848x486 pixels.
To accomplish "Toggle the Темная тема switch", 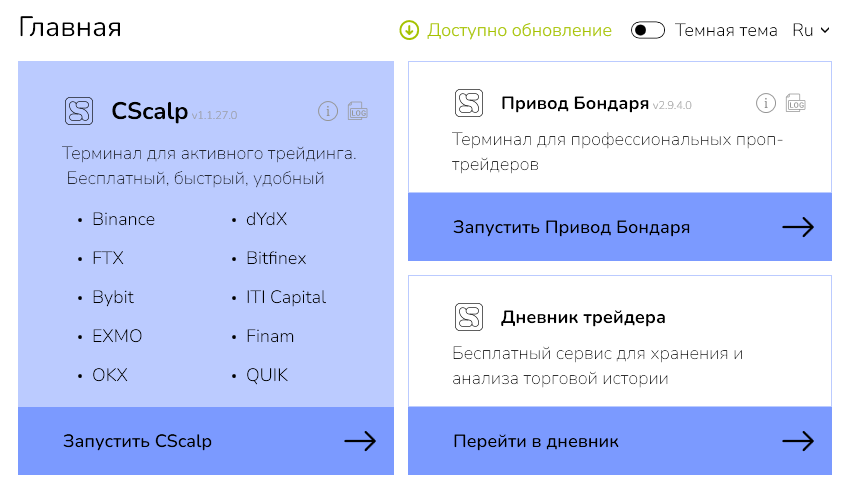I will pyautogui.click(x=648, y=30).
